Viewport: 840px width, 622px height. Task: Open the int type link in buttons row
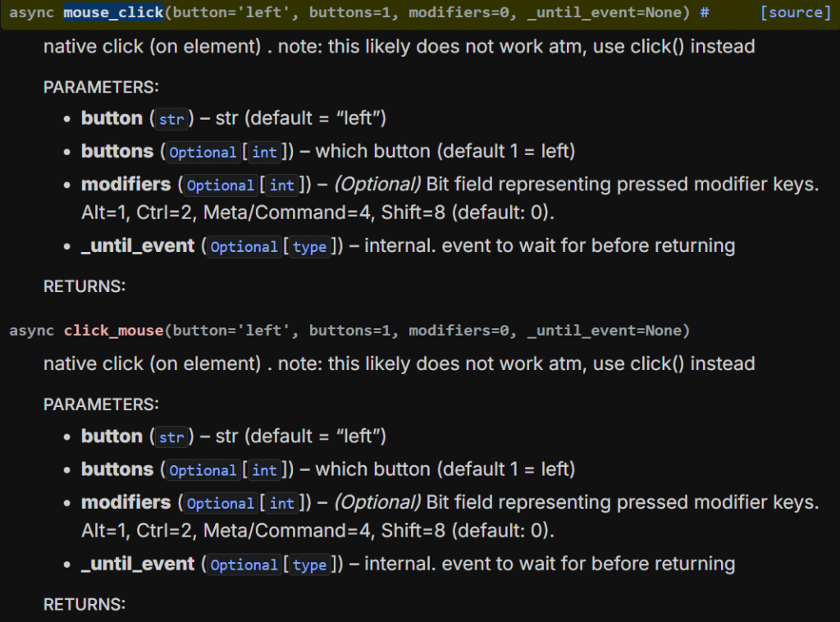point(264,153)
